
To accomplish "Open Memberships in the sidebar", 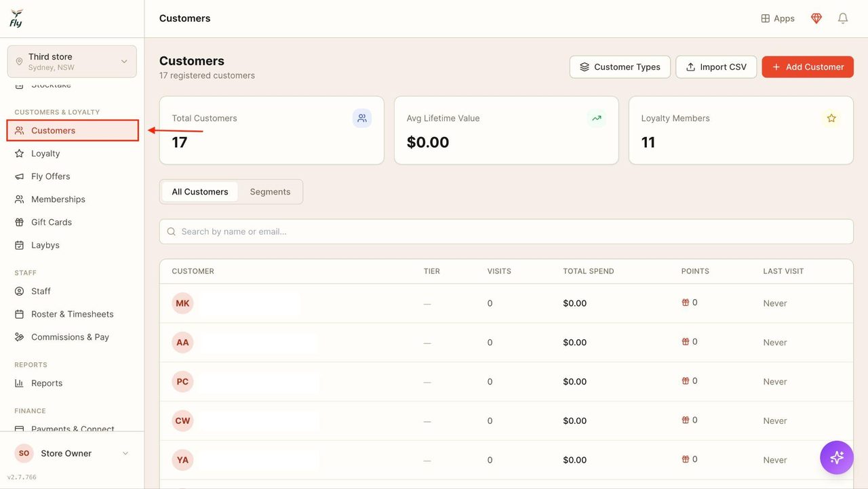I will pos(73,199).
